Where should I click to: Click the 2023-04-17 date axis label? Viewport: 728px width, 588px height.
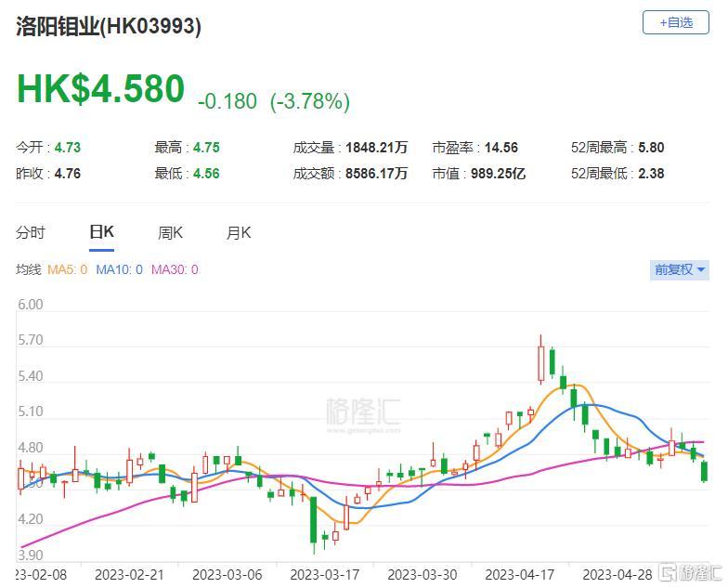(x=520, y=575)
